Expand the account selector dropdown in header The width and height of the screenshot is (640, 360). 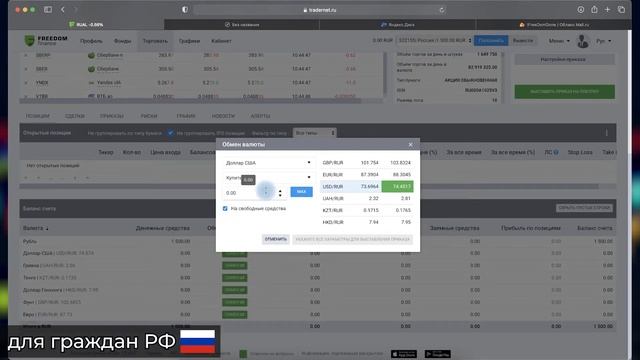coord(435,40)
